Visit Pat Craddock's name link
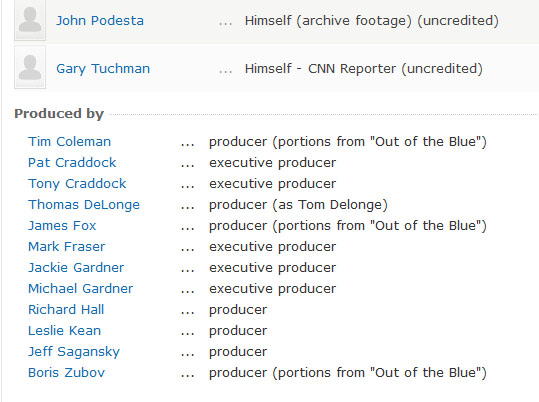This screenshot has width=539, height=402. [72, 163]
